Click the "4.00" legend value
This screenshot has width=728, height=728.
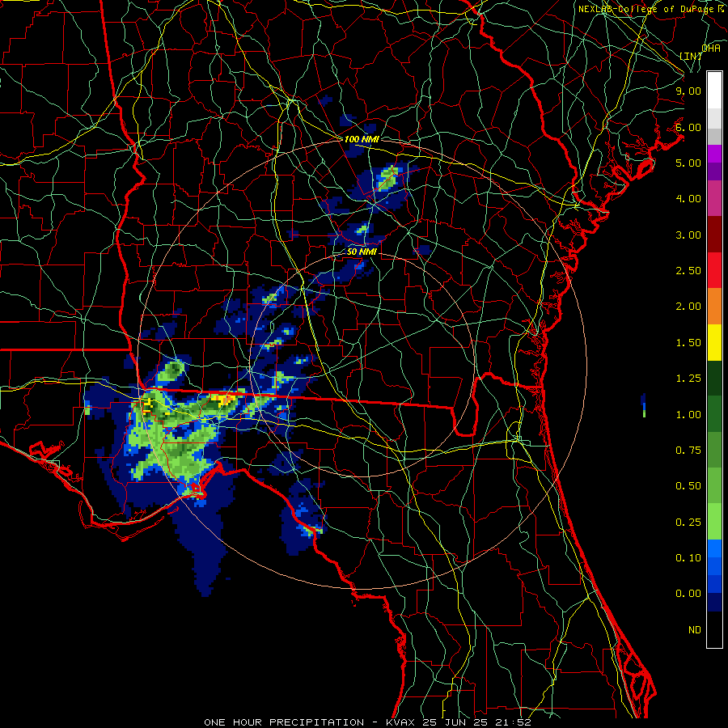tap(688, 199)
